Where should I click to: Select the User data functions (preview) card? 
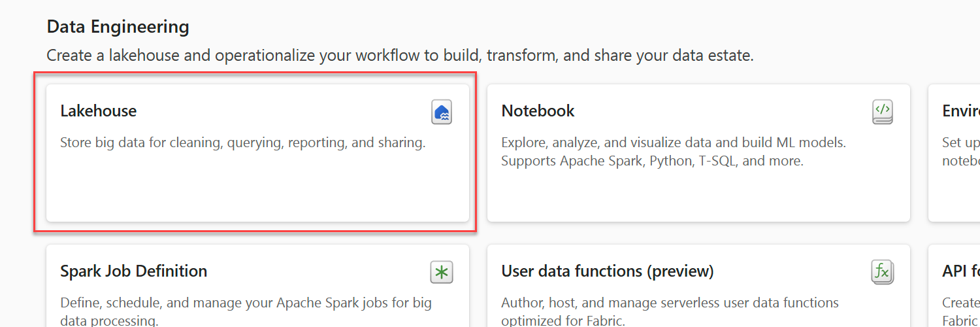(698, 286)
